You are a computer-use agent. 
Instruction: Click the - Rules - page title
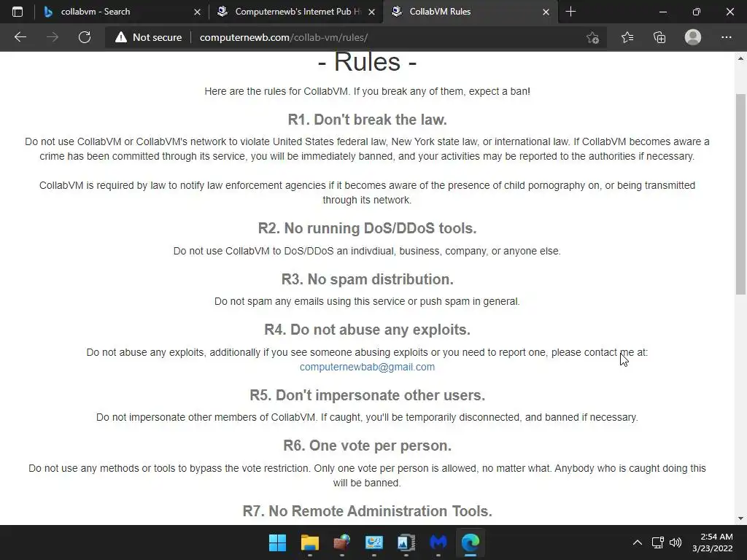tap(368, 62)
